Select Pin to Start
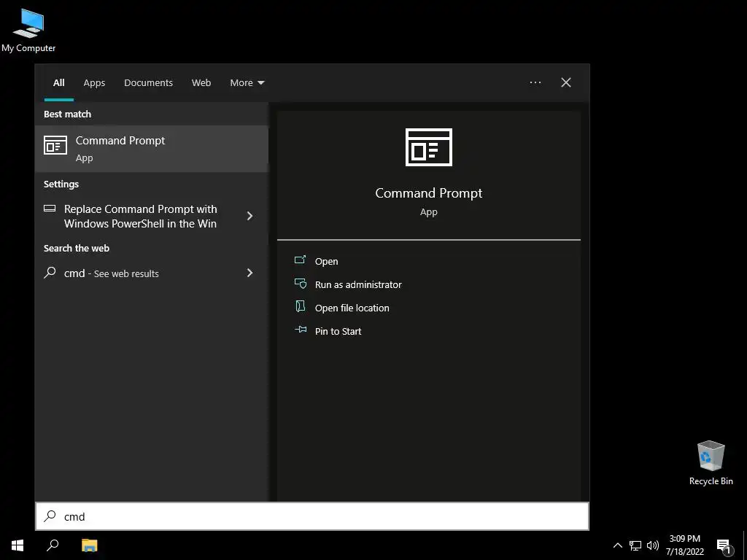The image size is (747, 560). [x=338, y=332]
